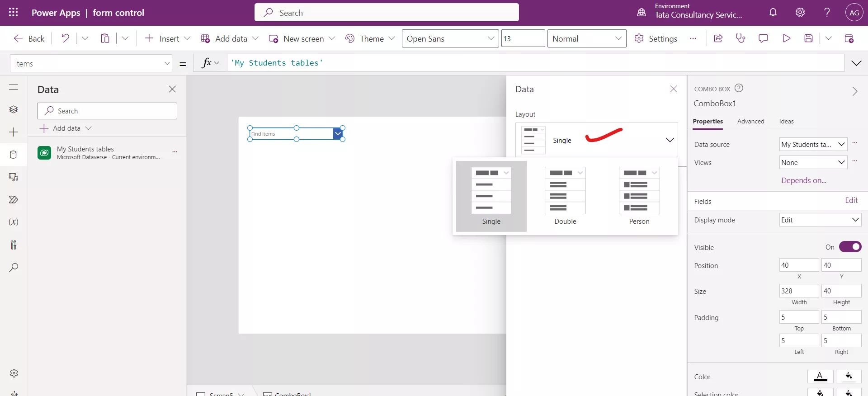Open the Variables (x) icon
The width and height of the screenshot is (868, 396).
point(14,222)
